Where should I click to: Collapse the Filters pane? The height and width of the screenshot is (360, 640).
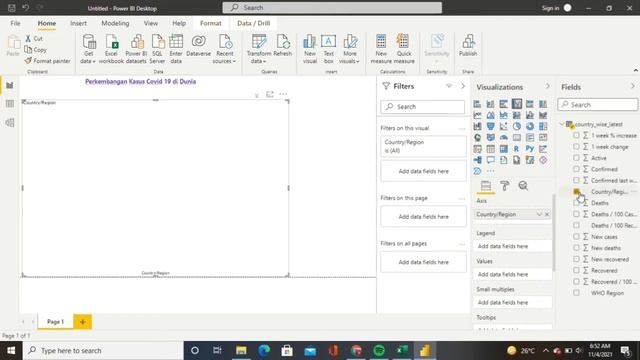[x=463, y=86]
